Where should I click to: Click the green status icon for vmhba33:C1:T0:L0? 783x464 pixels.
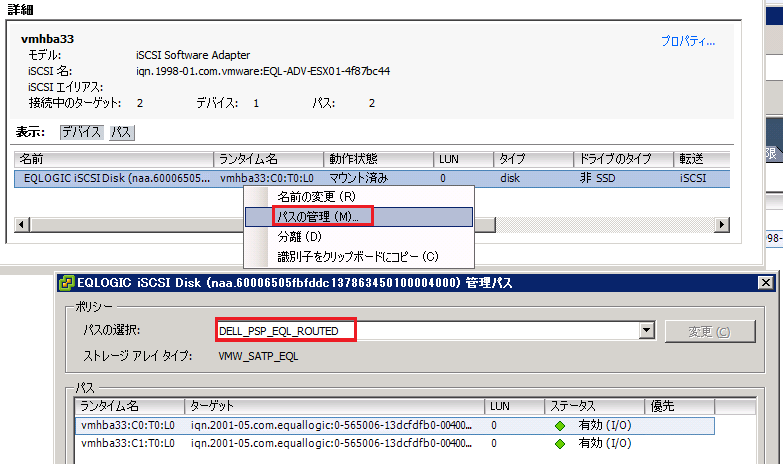click(560, 444)
